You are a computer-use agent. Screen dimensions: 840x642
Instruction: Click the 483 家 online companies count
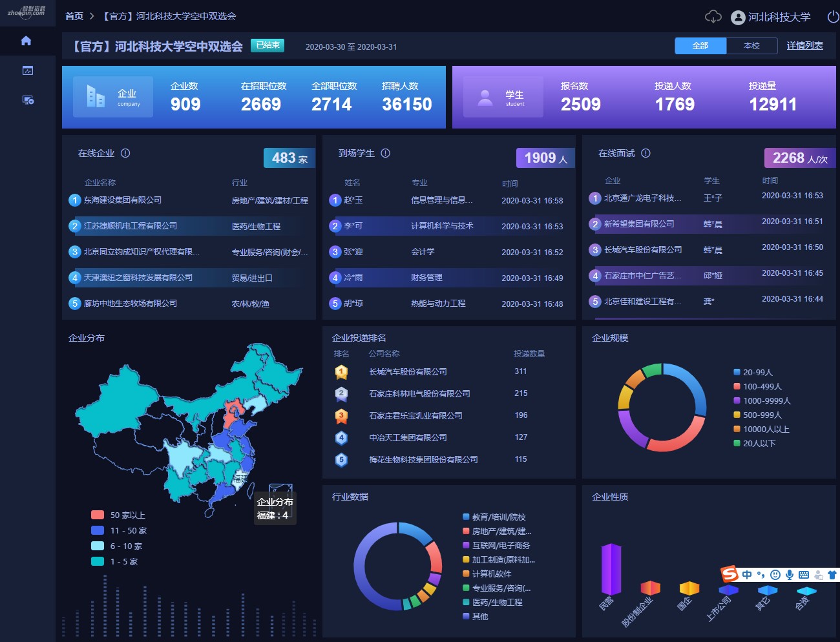click(x=289, y=158)
